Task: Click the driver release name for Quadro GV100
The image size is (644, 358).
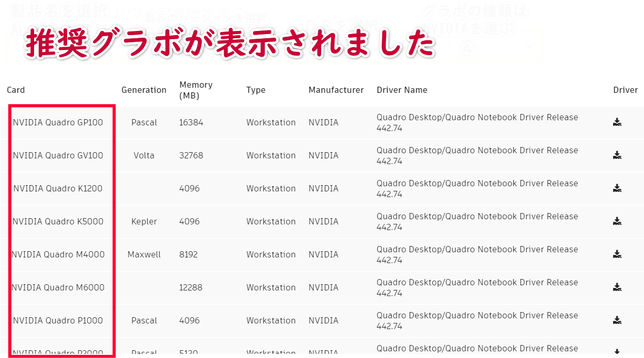Action: point(477,155)
